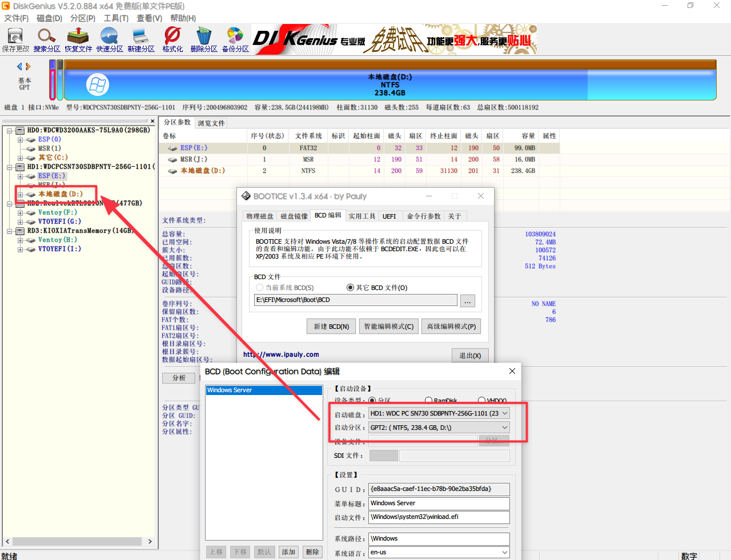Click the 搜索分区 (Search Partition) magnifier icon
Viewport: 731px width, 560px height.
(47, 39)
